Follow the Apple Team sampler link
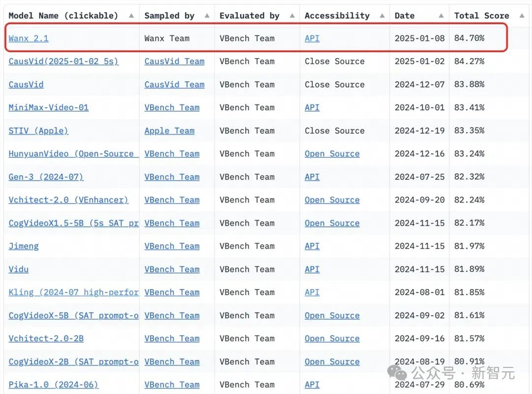 click(x=169, y=131)
